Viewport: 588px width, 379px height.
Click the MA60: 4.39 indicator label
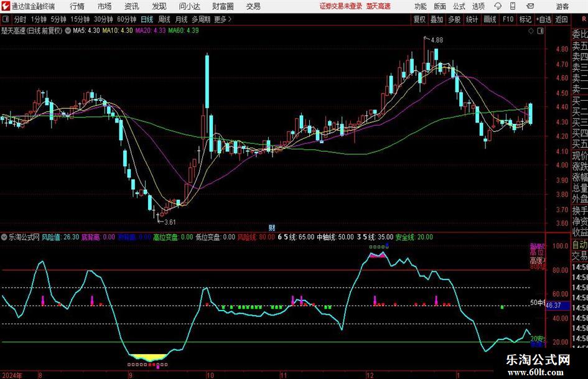[184, 30]
